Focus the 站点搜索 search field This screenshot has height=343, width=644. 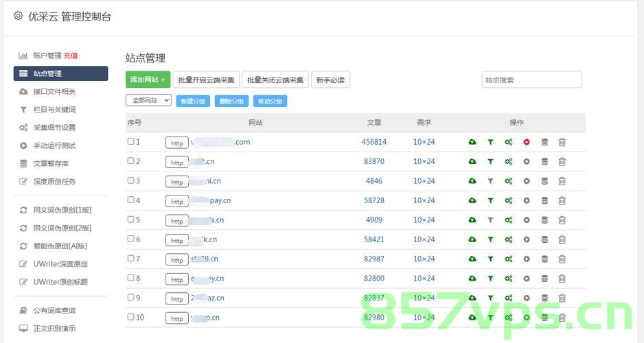[532, 80]
